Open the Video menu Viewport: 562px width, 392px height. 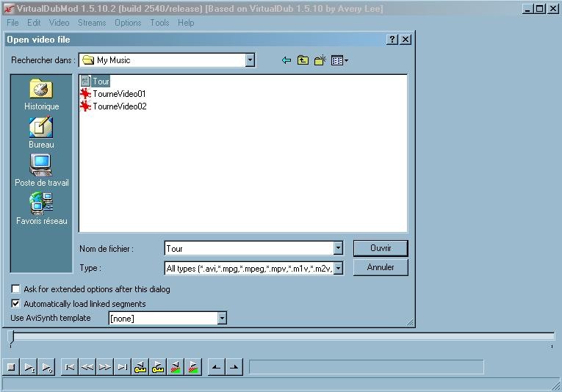pos(60,23)
